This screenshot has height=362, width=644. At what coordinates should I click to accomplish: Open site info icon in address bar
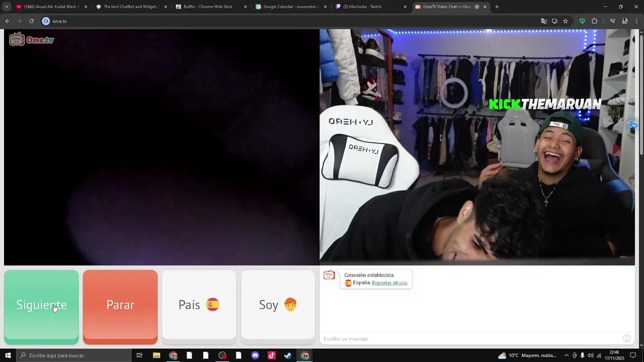(46, 21)
